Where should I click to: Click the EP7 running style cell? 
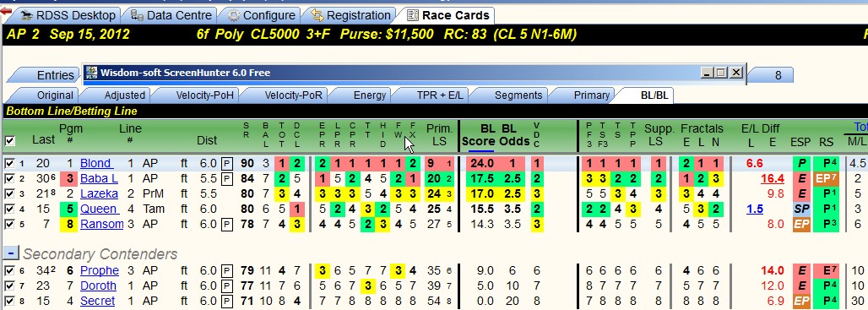point(827,179)
